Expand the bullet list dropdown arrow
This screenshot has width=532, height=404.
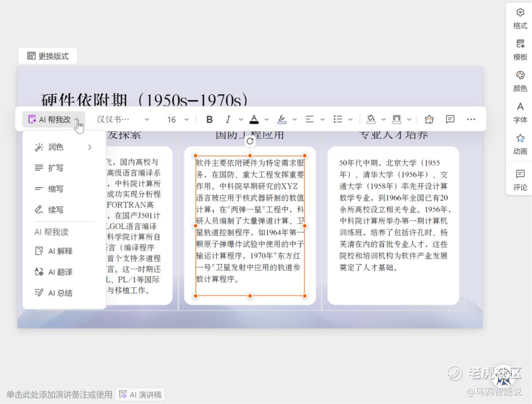point(351,119)
